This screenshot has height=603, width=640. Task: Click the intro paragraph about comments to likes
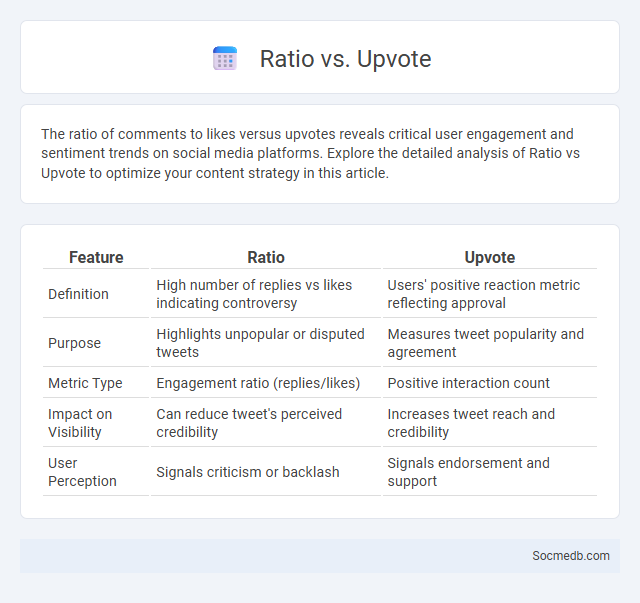[310, 154]
